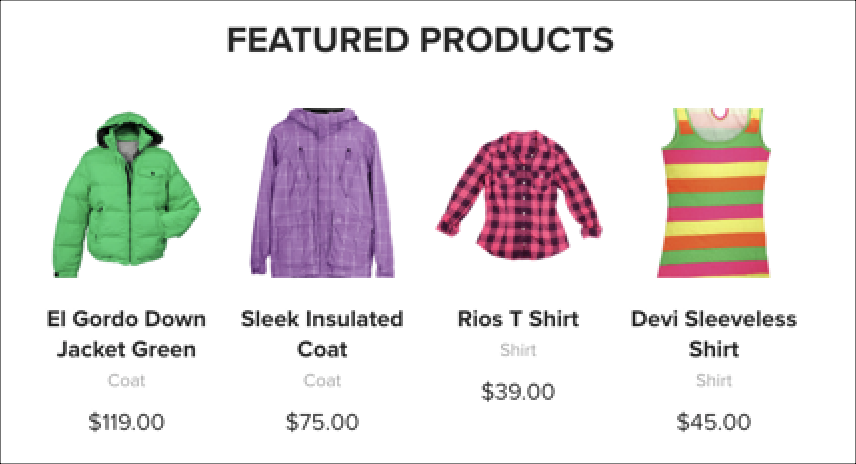Open the striped sleeveless shirt image

[x=714, y=193]
